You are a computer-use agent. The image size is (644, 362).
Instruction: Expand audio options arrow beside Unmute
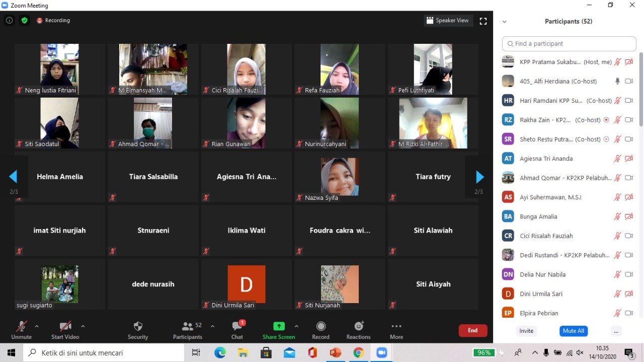[37, 326]
